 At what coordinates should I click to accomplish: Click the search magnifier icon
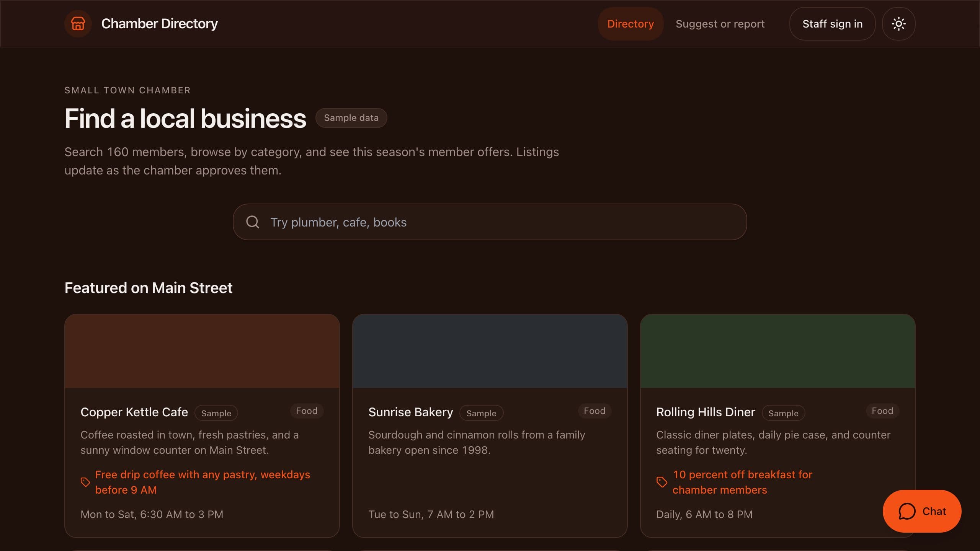click(253, 222)
